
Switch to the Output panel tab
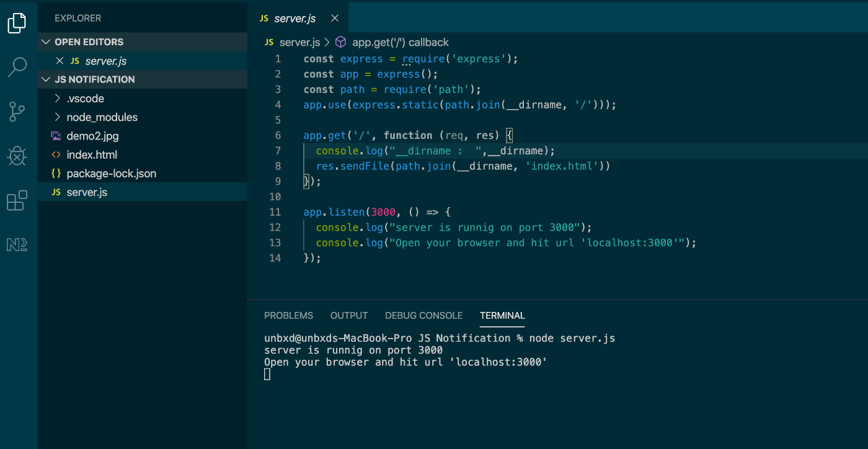(349, 316)
